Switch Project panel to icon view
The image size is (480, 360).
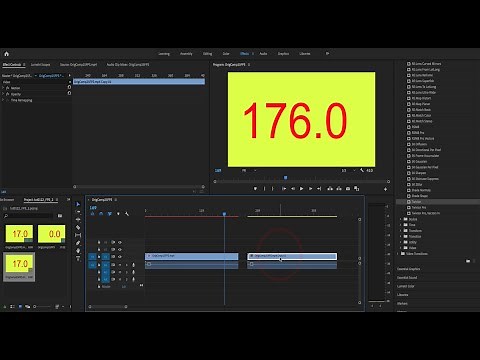pyautogui.click(x=20, y=306)
